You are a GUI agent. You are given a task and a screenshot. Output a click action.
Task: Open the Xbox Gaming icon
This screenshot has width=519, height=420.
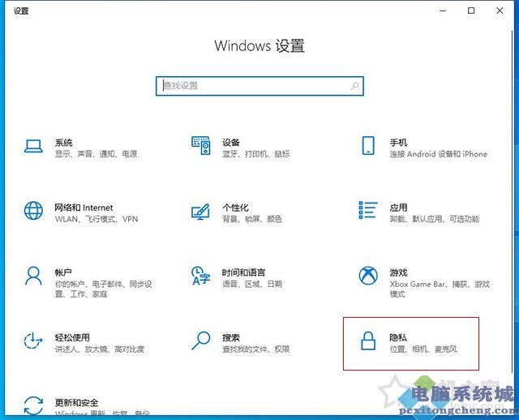(368, 276)
